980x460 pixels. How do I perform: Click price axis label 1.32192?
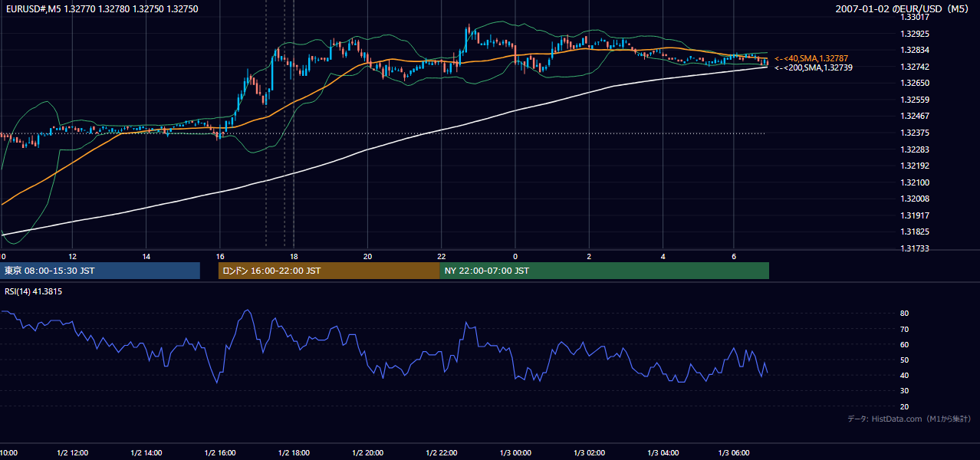[x=915, y=166]
